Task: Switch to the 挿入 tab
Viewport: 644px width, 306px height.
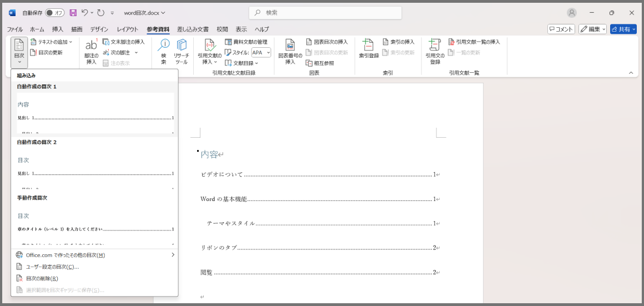Action: pos(58,29)
